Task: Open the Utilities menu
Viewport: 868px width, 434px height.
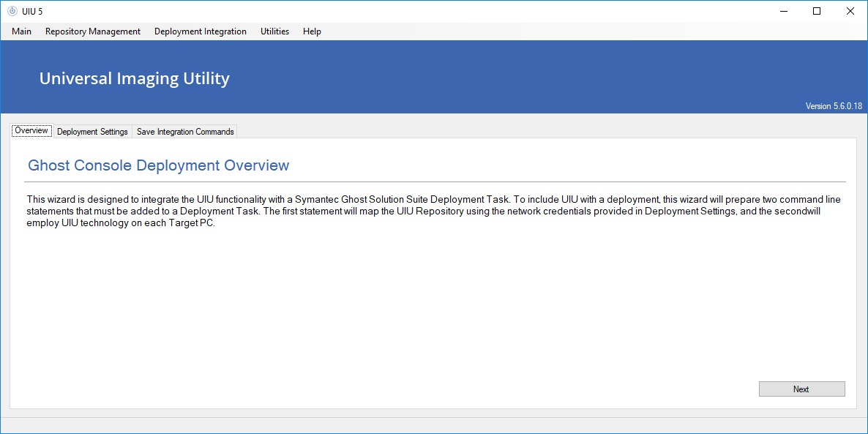Action: pos(274,31)
